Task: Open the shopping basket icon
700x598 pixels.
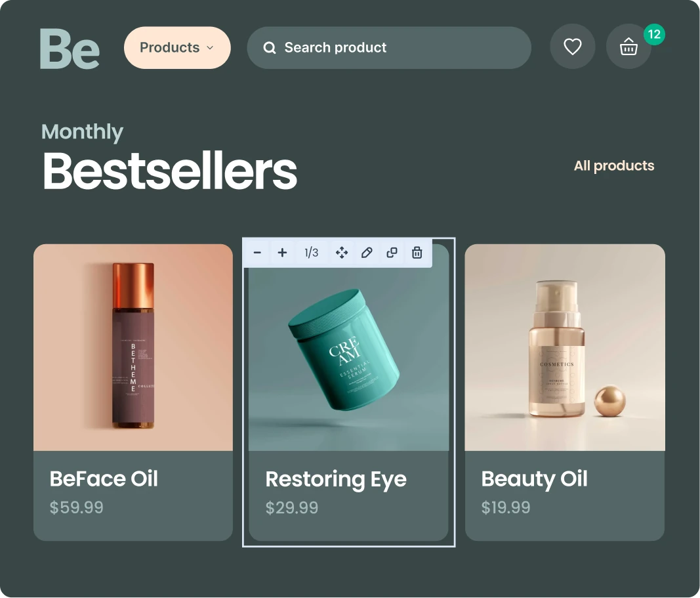Action: [628, 47]
